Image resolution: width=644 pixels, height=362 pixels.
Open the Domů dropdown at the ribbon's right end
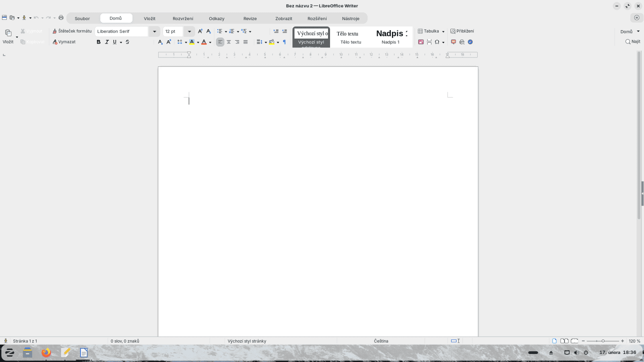(630, 31)
